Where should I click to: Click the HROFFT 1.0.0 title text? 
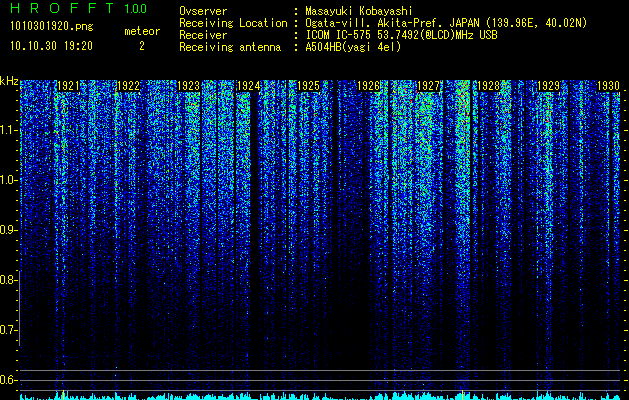tap(79, 8)
